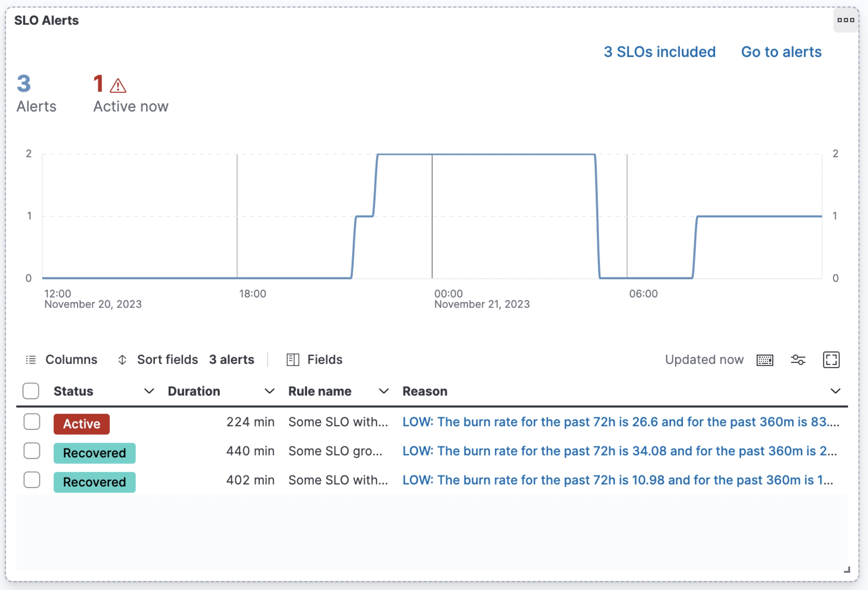
Task: Open the Status column dropdown
Action: [x=149, y=391]
